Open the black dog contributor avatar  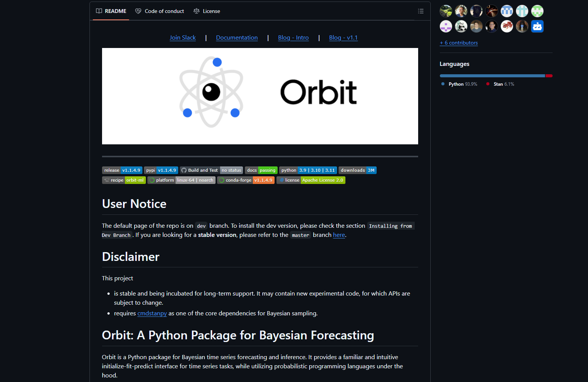(x=476, y=11)
